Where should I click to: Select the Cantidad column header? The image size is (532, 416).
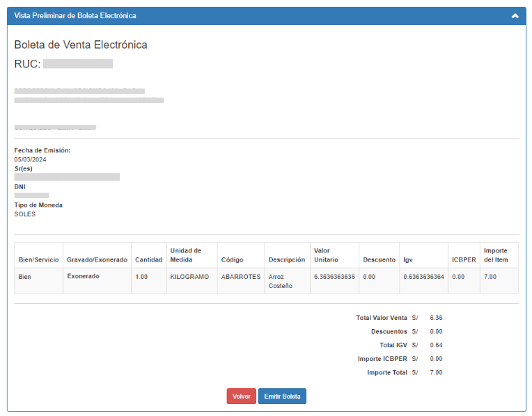[x=148, y=259]
